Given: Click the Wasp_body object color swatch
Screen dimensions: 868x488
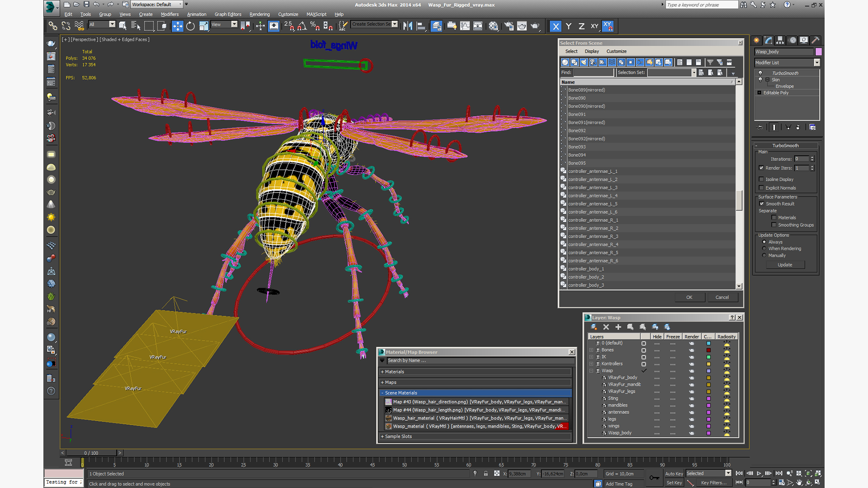Looking at the screenshot, I should coord(819,52).
